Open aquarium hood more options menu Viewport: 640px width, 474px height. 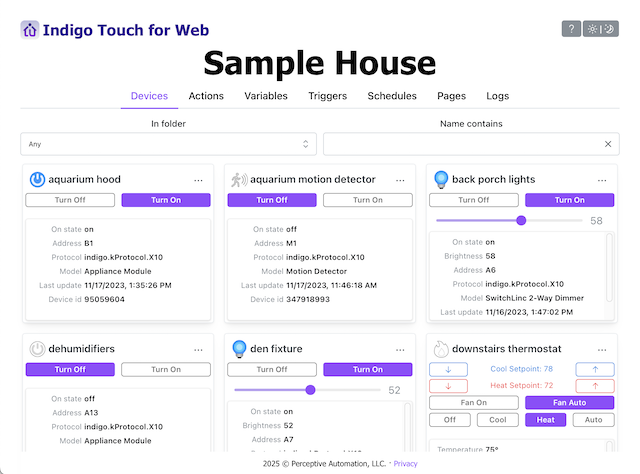[x=198, y=180]
